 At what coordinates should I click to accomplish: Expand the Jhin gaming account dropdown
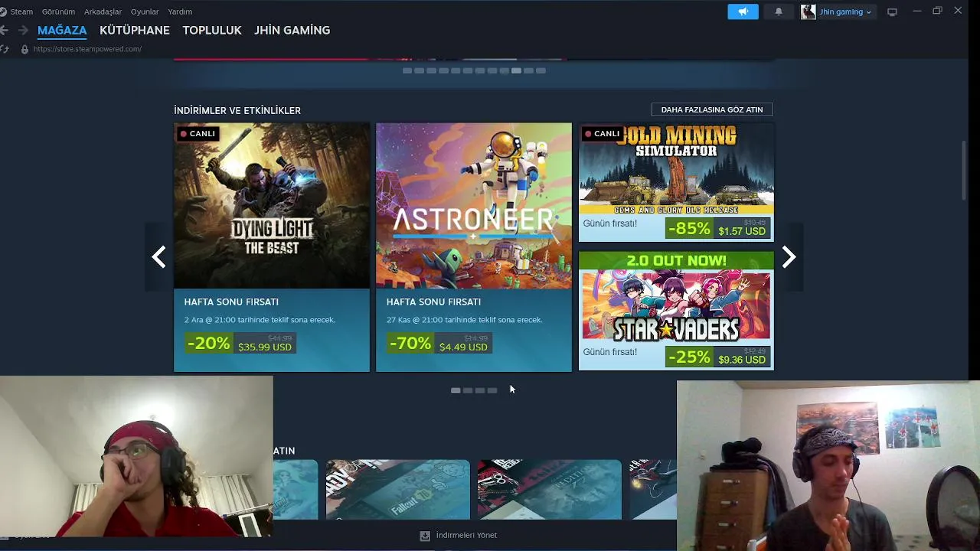[845, 11]
